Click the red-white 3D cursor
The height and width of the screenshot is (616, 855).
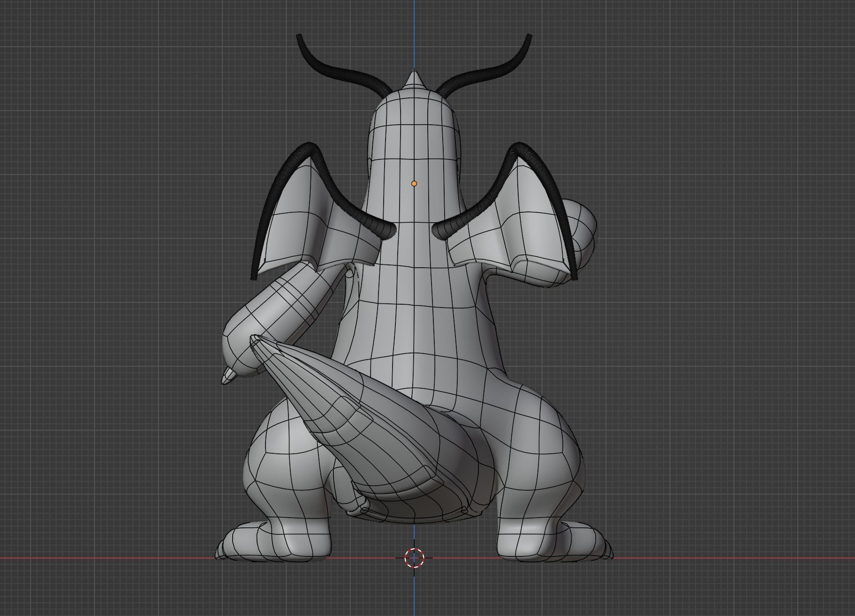coord(414,558)
